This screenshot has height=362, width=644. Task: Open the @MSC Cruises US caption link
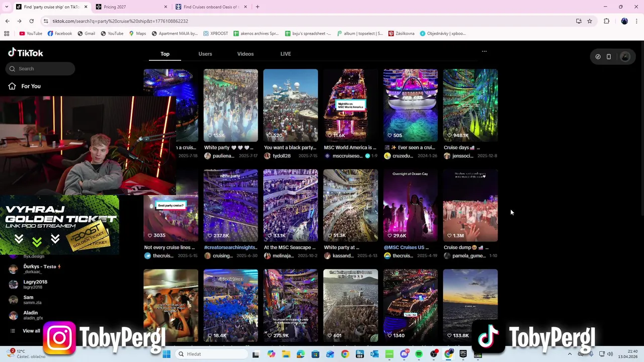406,247
